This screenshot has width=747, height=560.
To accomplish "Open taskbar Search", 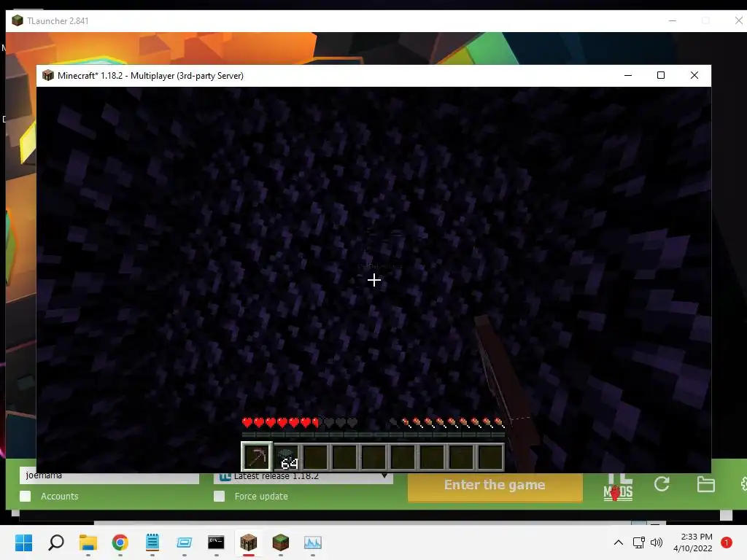I will pos(56,542).
